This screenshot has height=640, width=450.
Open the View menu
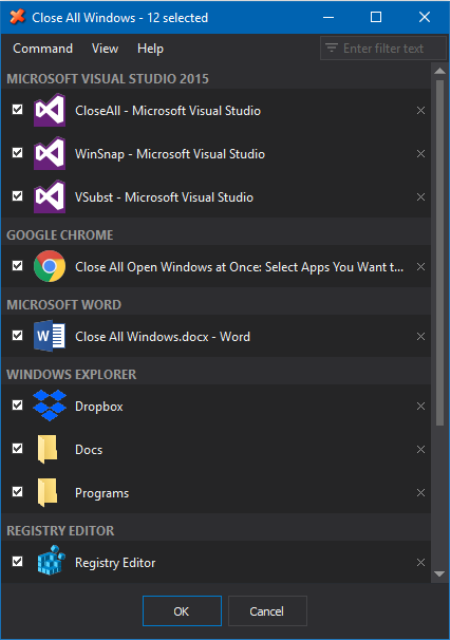[x=105, y=48]
